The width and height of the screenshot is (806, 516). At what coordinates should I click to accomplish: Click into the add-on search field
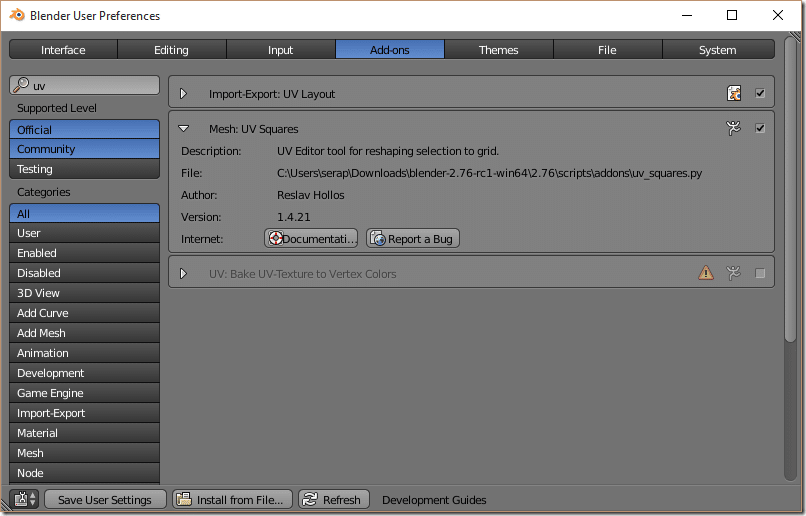[84, 85]
